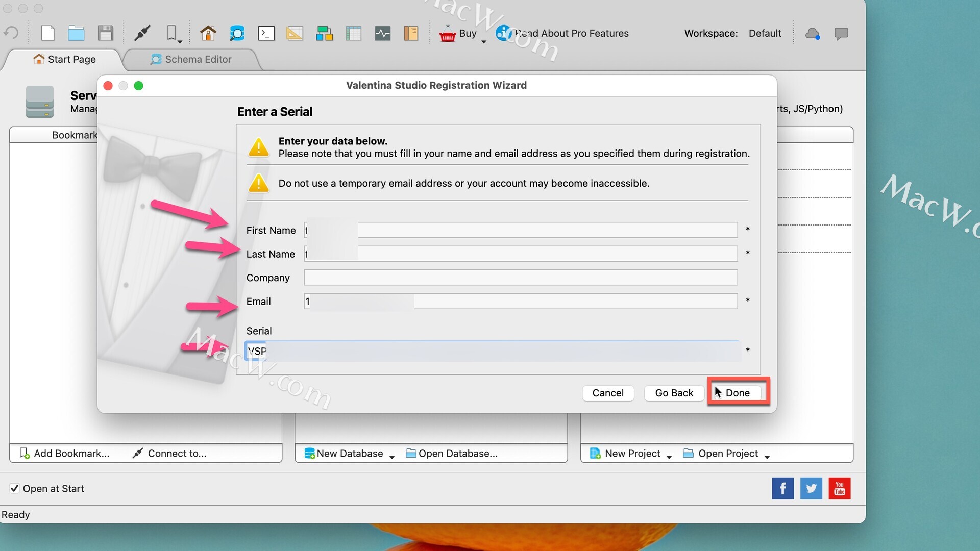Screen dimensions: 980x551
Task: Open the Schema Editor toolbar icon
Action: 237,33
